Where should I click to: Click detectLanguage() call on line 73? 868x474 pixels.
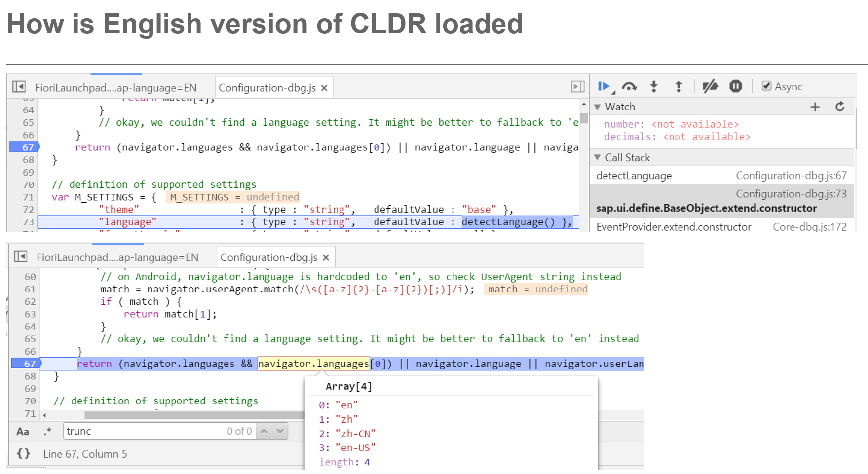coord(508,222)
